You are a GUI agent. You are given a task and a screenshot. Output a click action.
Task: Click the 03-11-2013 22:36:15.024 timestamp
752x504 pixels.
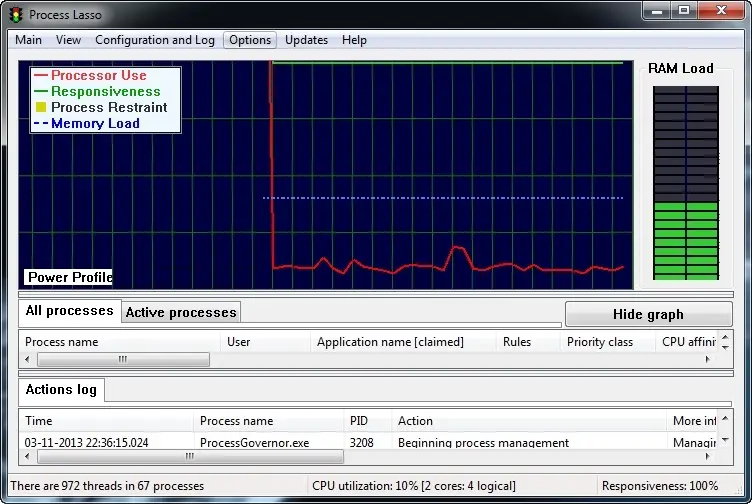pyautogui.click(x=86, y=442)
